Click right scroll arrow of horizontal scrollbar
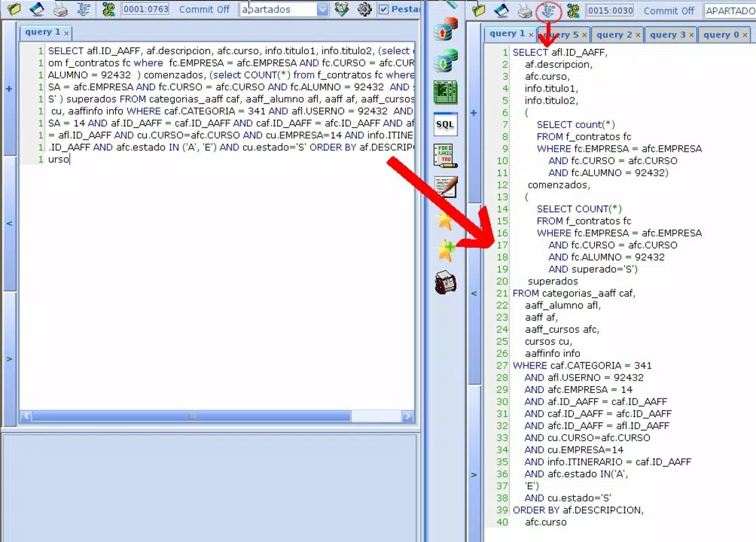Image resolution: width=756 pixels, height=542 pixels. pyautogui.click(x=407, y=416)
